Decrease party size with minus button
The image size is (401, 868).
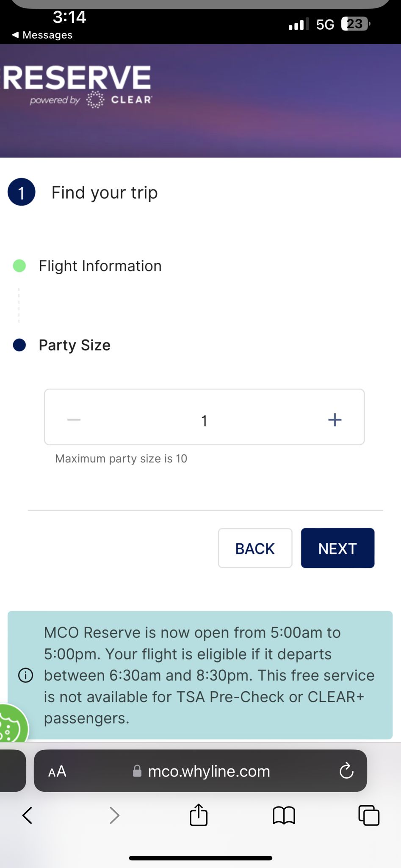pos(74,420)
